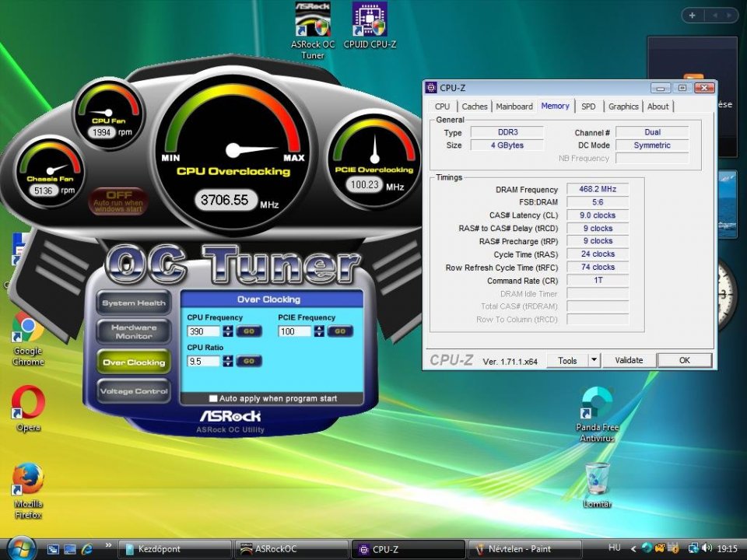The height and width of the screenshot is (560, 747).
Task: Open the Graphics tab in CPU-Z
Action: pyautogui.click(x=623, y=107)
